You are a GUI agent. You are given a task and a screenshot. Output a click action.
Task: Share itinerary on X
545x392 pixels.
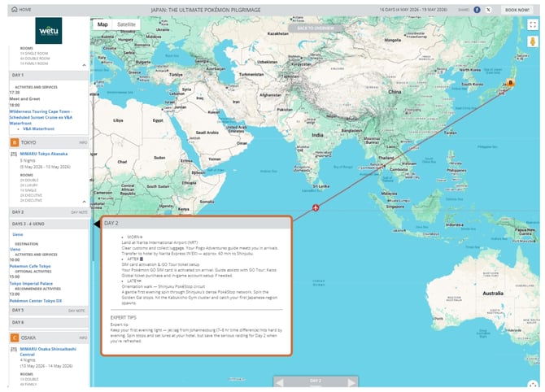coord(488,10)
